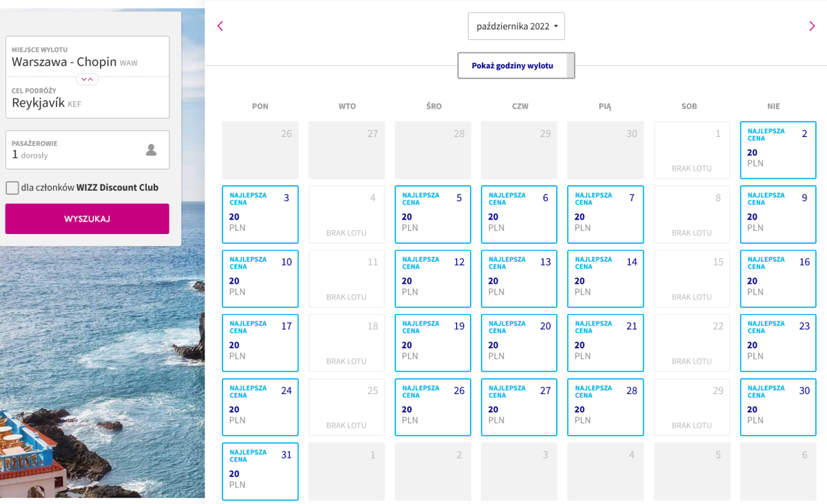Select October 6 flight date
This screenshot has height=504, width=827.
click(519, 214)
